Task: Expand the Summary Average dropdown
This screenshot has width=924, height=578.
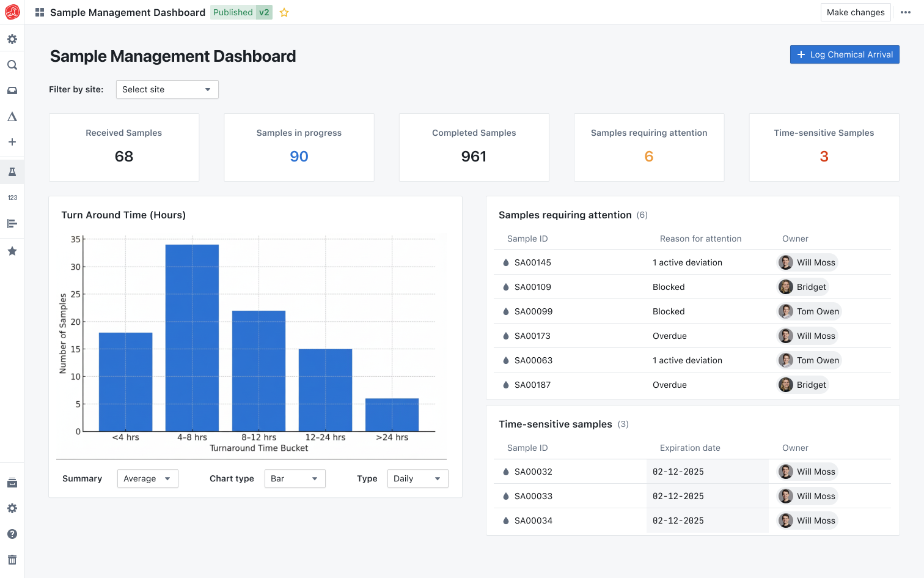Action: pos(147,478)
